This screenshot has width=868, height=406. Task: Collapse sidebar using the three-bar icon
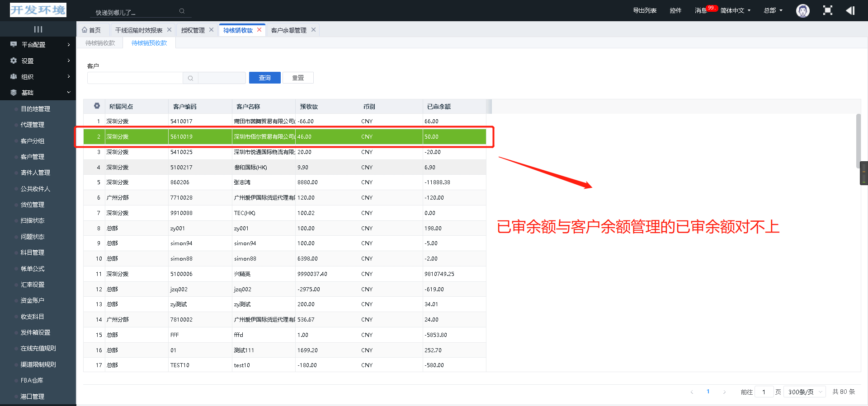click(38, 29)
